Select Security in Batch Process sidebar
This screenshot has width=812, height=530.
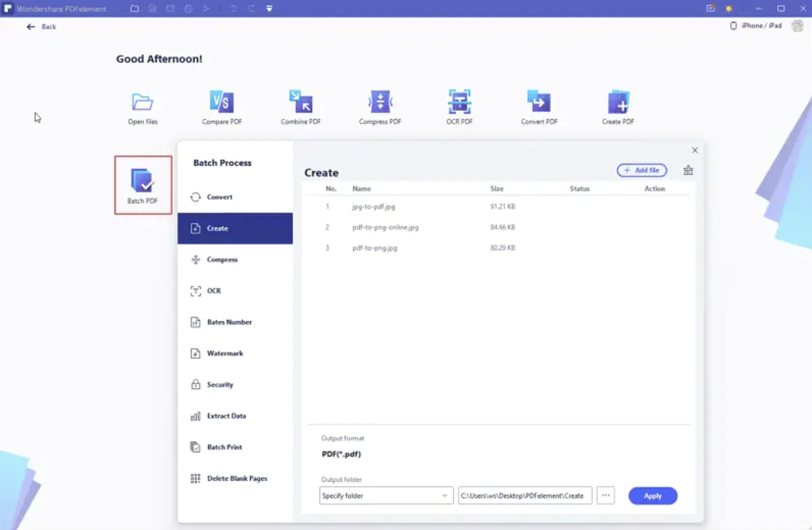click(x=235, y=385)
